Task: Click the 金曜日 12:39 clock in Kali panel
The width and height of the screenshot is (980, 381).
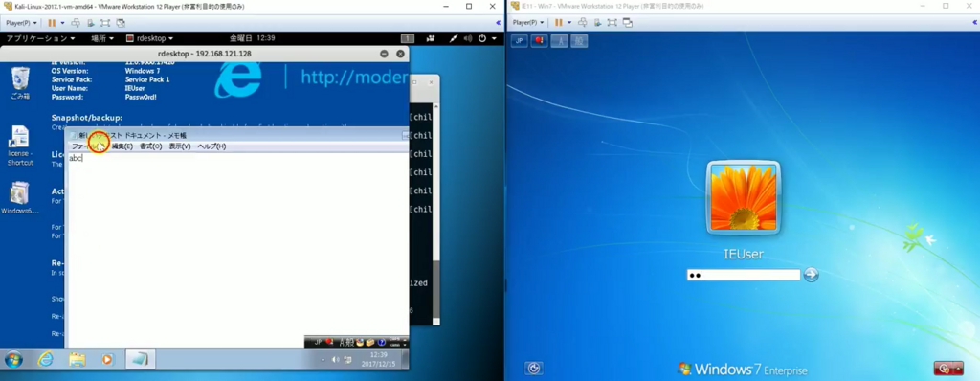Action: tap(253, 38)
